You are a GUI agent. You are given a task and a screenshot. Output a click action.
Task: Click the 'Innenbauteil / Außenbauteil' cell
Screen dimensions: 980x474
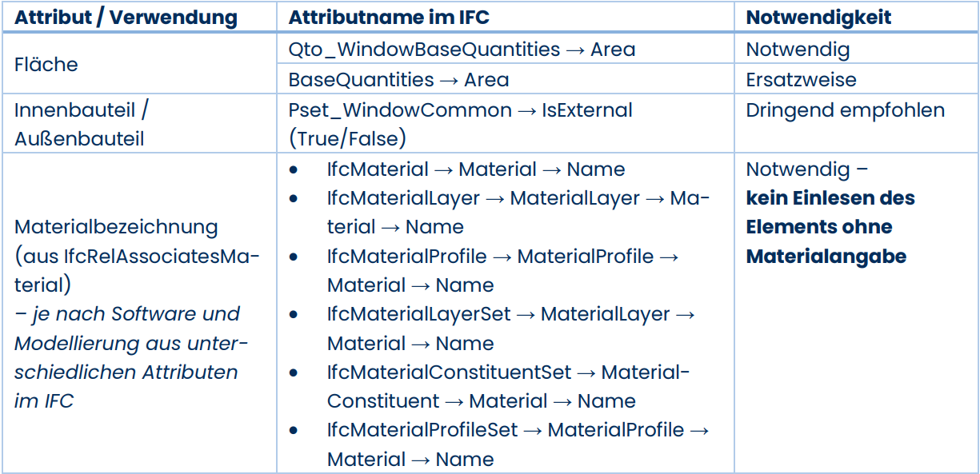tap(81, 125)
